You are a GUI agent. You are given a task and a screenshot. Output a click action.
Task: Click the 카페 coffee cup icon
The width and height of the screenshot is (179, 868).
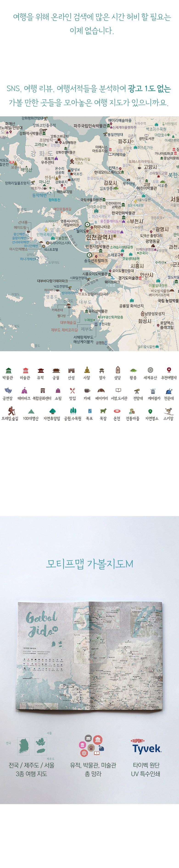click(87, 391)
